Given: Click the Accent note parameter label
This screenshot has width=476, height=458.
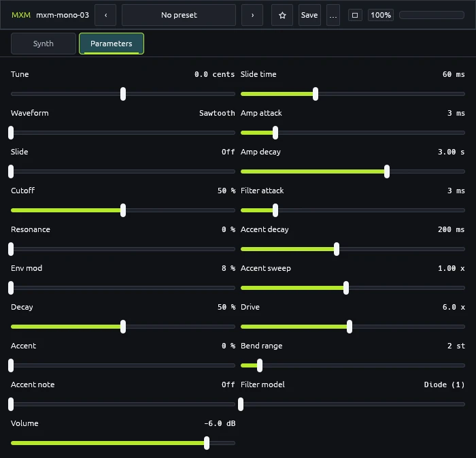Looking at the screenshot, I should [x=33, y=385].
